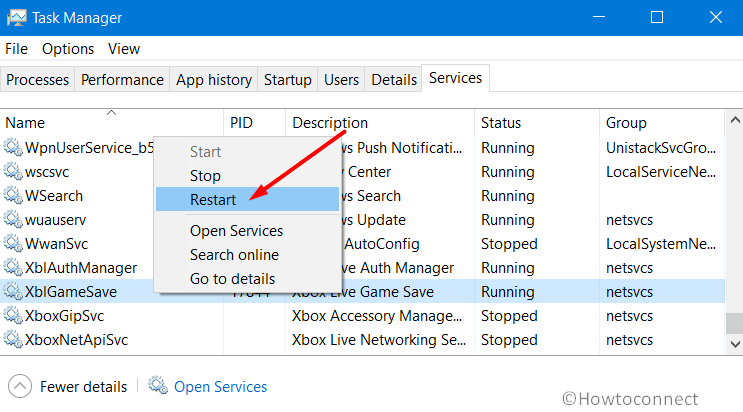The height and width of the screenshot is (412, 743).
Task: Sort by the Name column header
Action: click(112, 122)
